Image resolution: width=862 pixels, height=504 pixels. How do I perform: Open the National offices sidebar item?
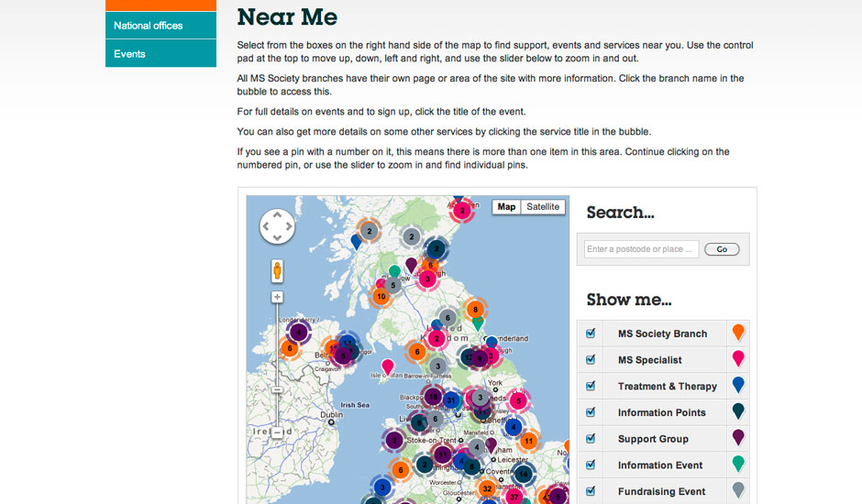pos(160,26)
